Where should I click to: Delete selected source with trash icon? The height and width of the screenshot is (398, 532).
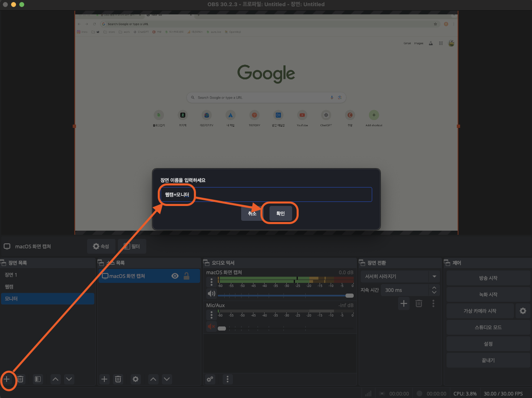click(118, 379)
